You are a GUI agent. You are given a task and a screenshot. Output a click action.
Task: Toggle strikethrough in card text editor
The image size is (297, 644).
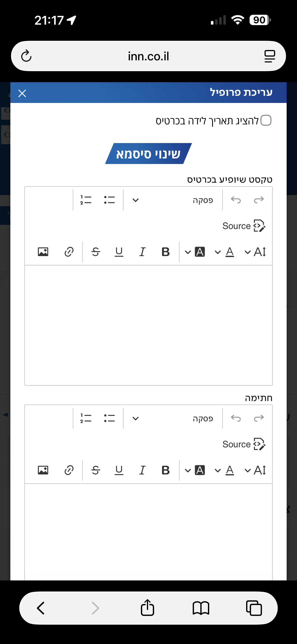tap(96, 252)
